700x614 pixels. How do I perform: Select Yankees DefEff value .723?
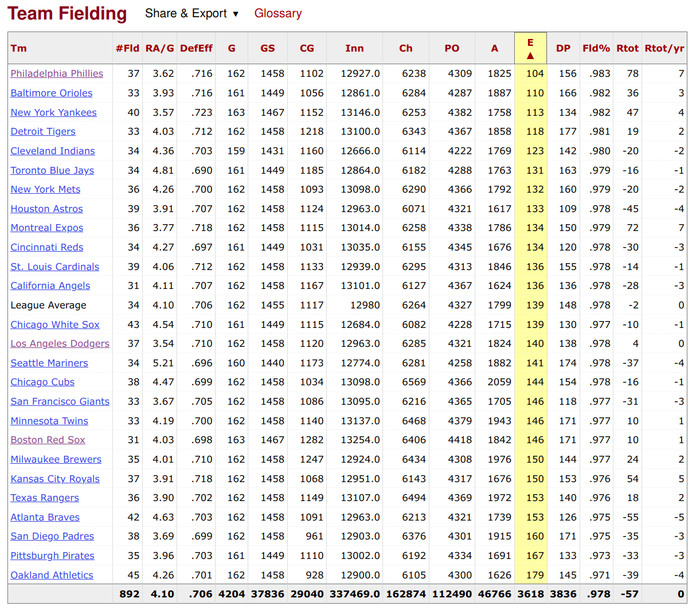click(202, 112)
